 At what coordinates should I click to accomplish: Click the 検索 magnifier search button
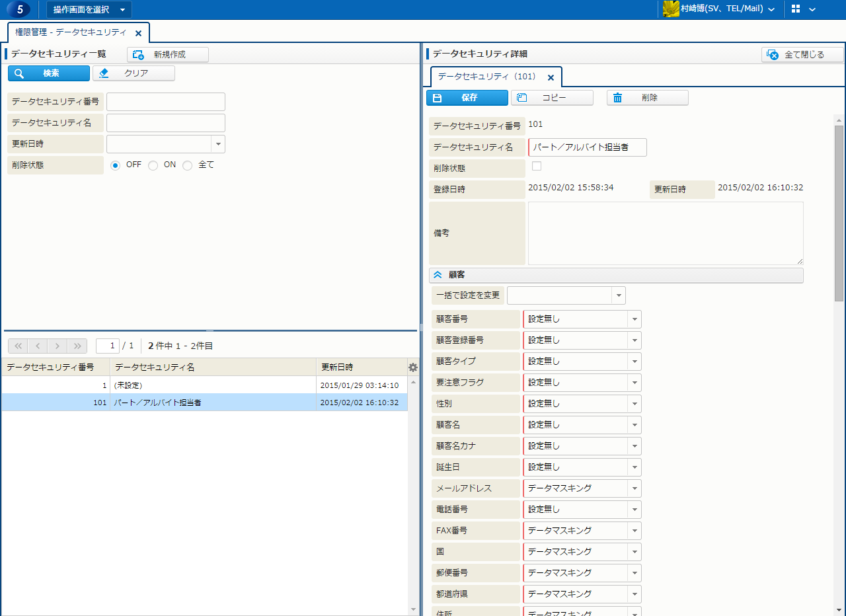pyautogui.click(x=49, y=73)
